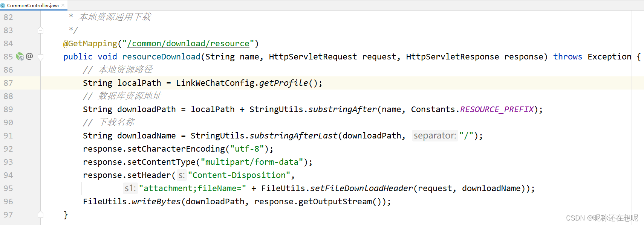Click the Spring bean gutter icon on line 85
Image resolution: width=644 pixels, height=225 pixels.
(x=20, y=56)
